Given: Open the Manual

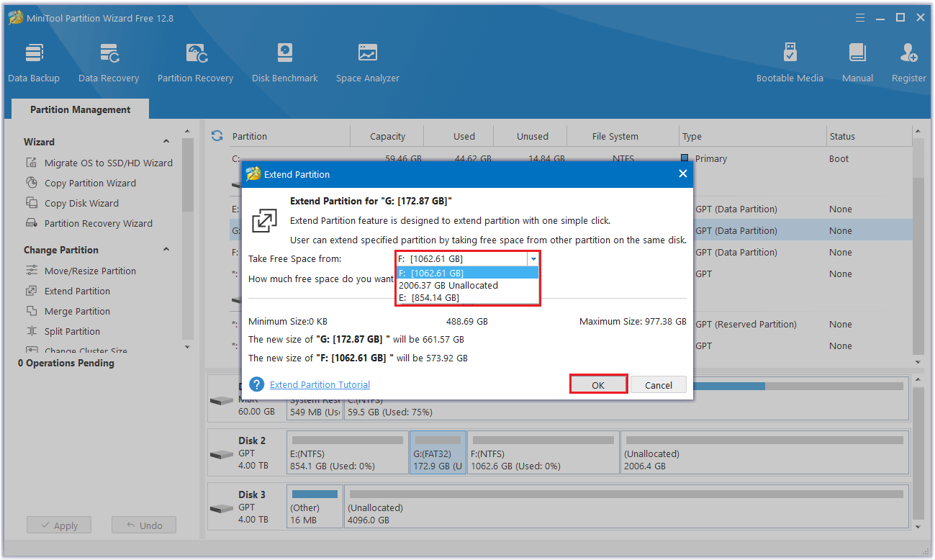Looking at the screenshot, I should (857, 63).
